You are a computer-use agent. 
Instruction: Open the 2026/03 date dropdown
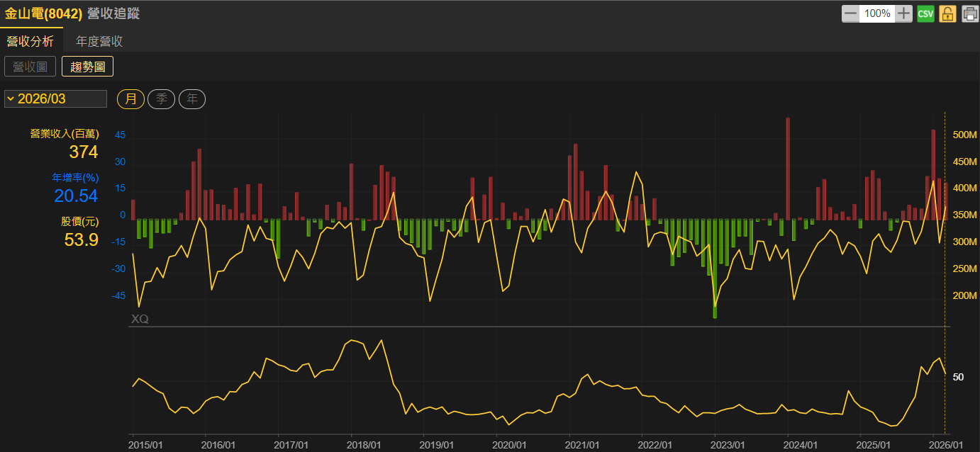tap(55, 99)
